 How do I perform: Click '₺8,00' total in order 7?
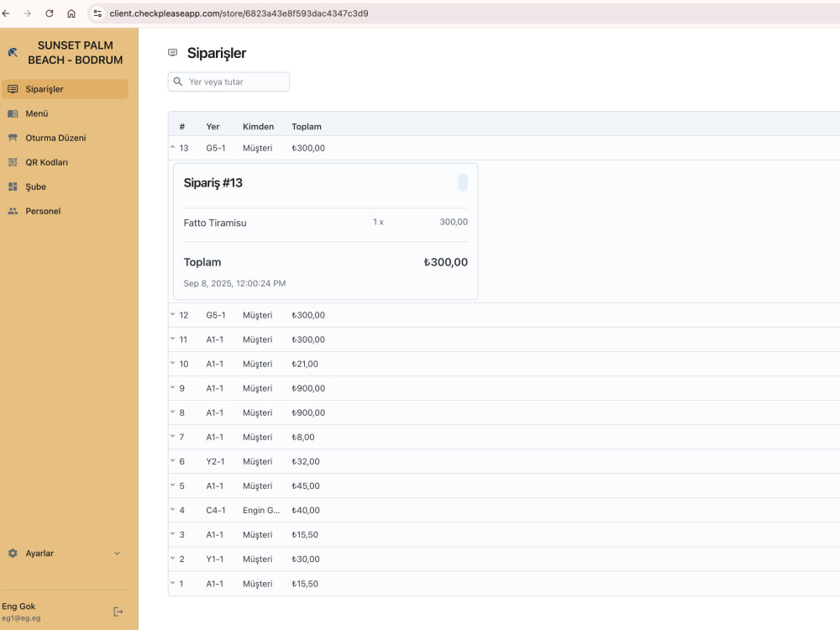click(303, 437)
